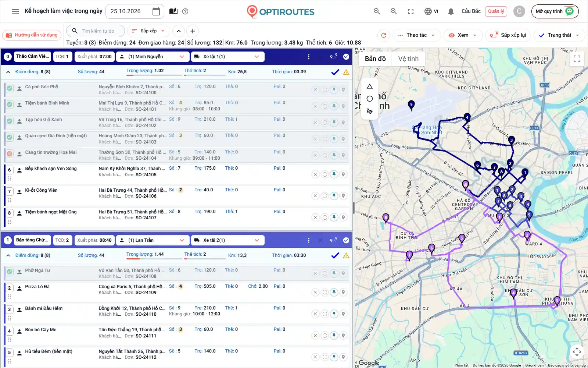Click the refresh routes icon
The image size is (588, 368).
point(384,35)
